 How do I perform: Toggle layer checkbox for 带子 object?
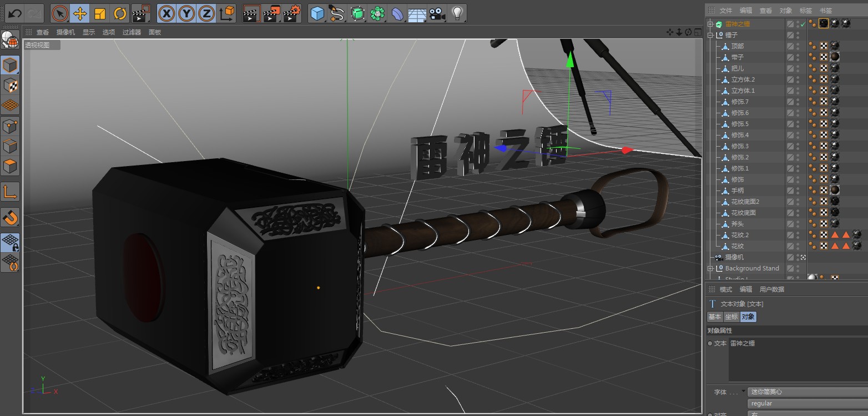click(x=790, y=57)
